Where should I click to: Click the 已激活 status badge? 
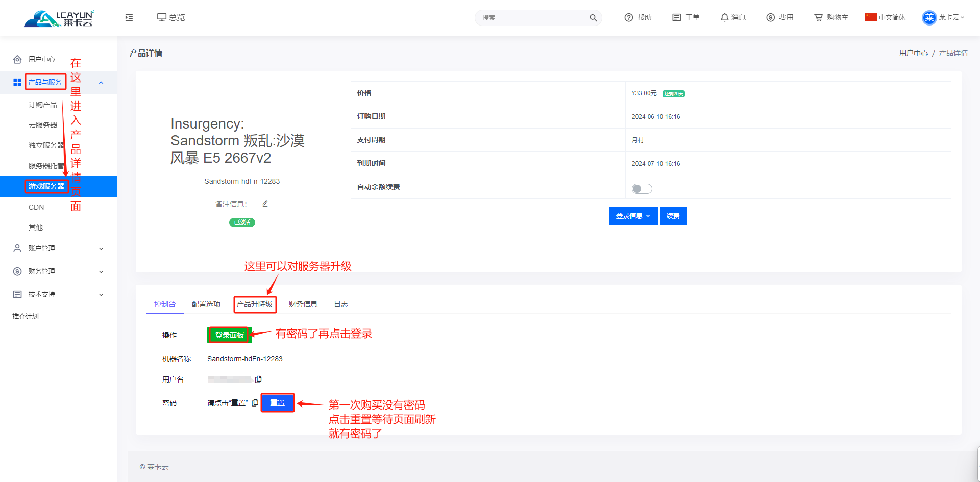click(242, 222)
